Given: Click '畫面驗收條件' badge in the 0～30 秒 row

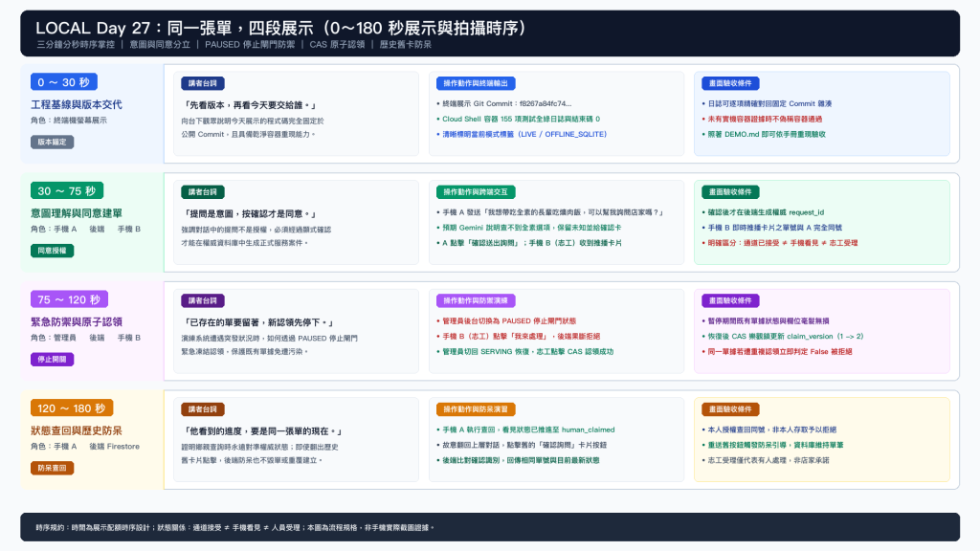Looking at the screenshot, I should [730, 83].
